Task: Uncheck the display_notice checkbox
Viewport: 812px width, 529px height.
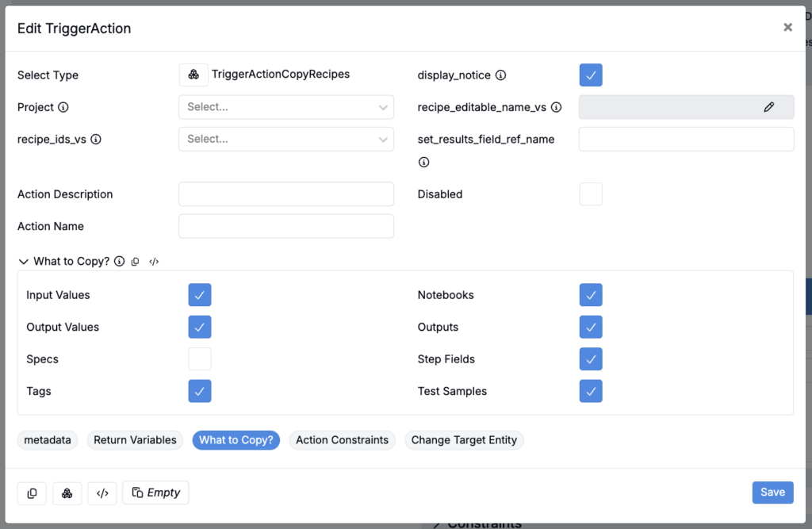Action: (591, 75)
